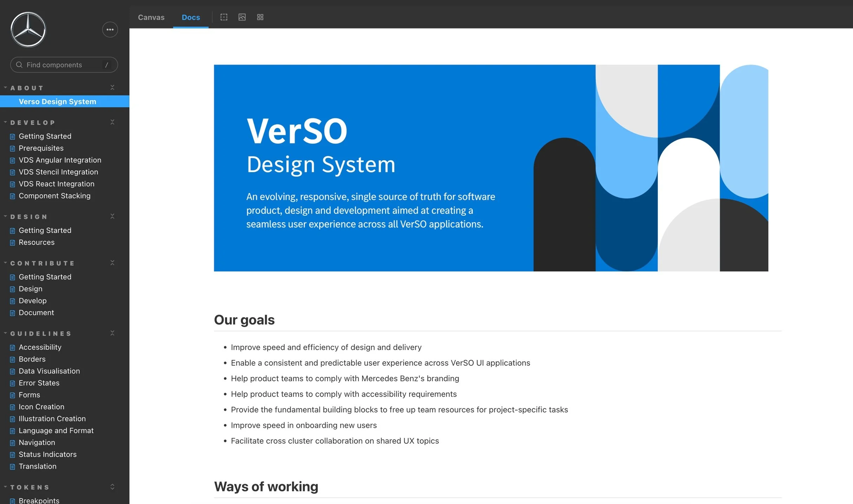Collapse the GUIDELINES category header
853x504 pixels.
coord(41,334)
